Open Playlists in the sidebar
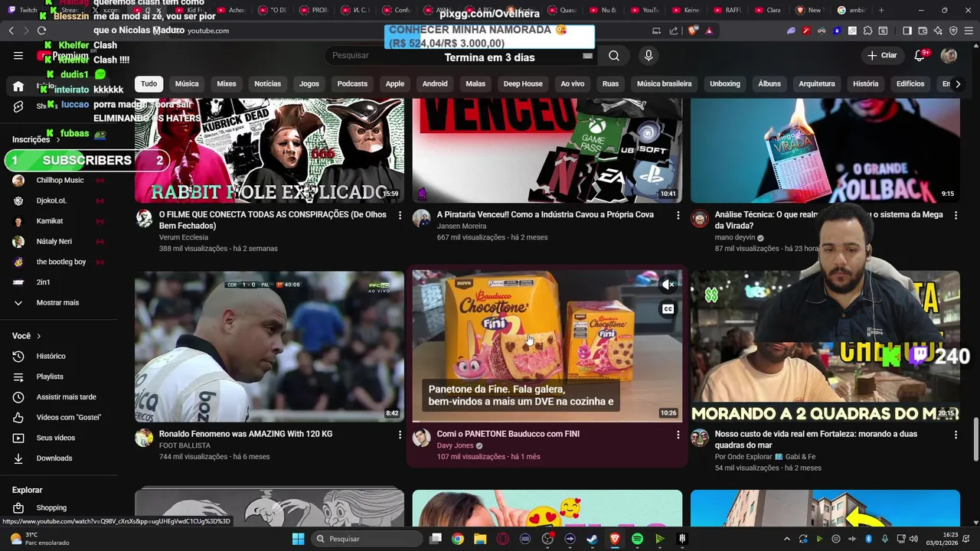Screen dimensions: 980x551 [58, 377]
